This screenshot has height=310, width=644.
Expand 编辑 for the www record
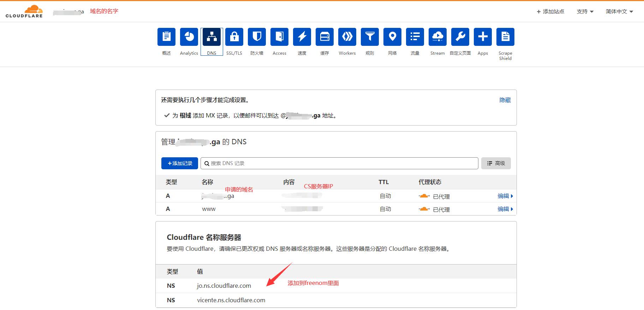click(x=505, y=209)
